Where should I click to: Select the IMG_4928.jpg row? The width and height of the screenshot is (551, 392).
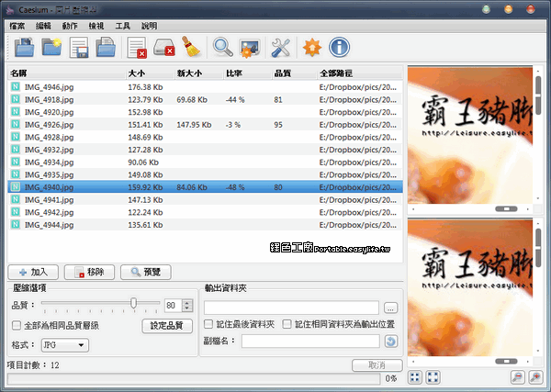click(205, 137)
